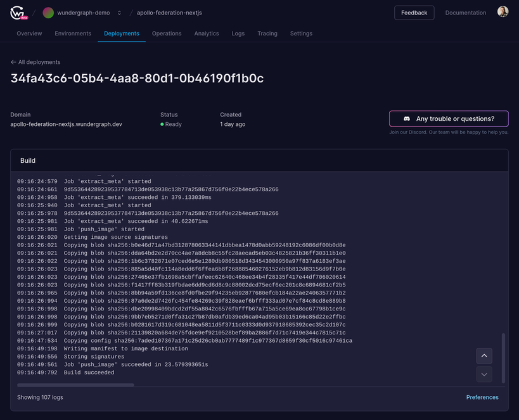Screen dimensions: 519x420
Task: Click the deployment ID heading
Action: (x=137, y=79)
